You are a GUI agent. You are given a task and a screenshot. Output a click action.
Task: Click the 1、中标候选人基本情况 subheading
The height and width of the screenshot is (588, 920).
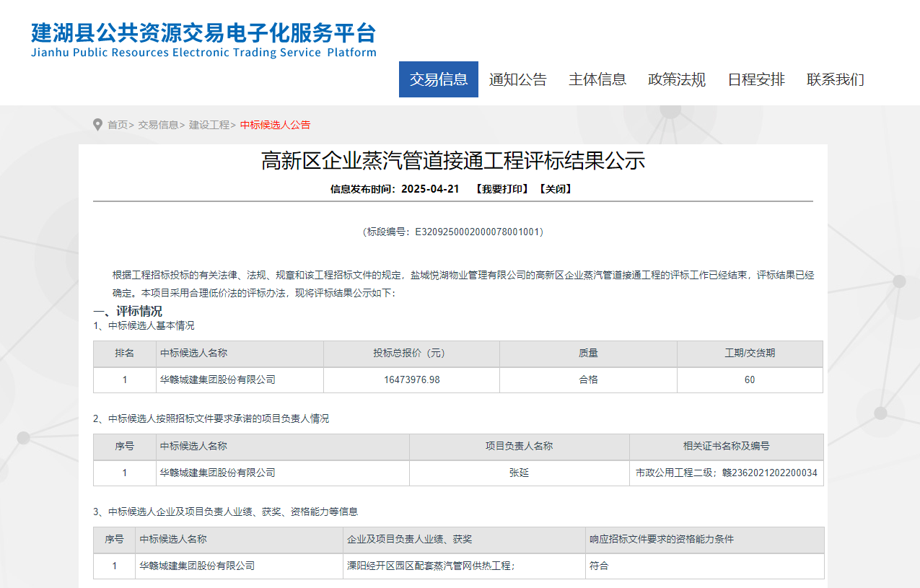coord(144,325)
